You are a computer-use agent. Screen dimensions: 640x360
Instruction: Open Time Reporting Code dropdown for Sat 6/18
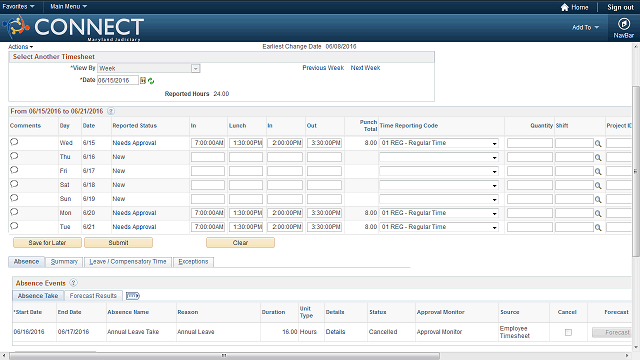click(x=439, y=185)
